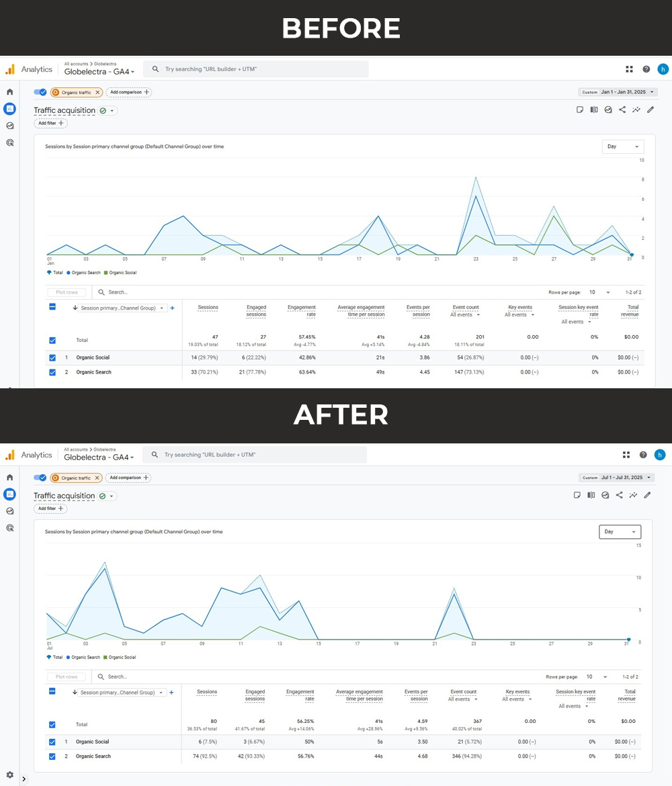Open the Google apps grid in the BEFORE header

click(x=629, y=69)
